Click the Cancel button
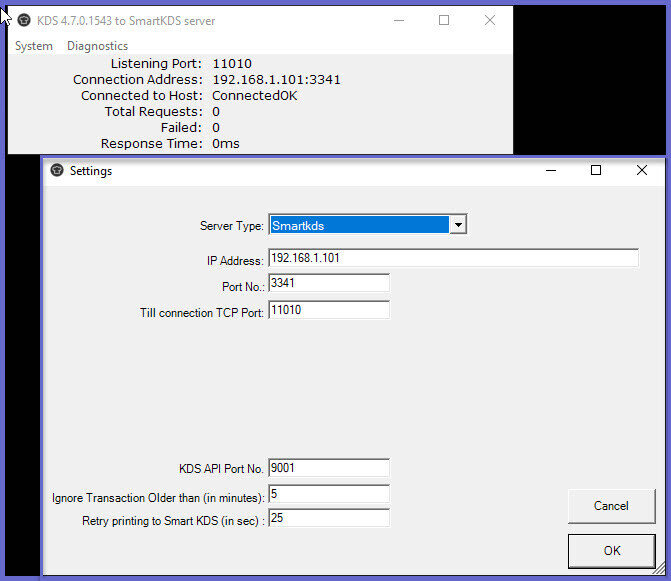The width and height of the screenshot is (671, 581). 612,506
